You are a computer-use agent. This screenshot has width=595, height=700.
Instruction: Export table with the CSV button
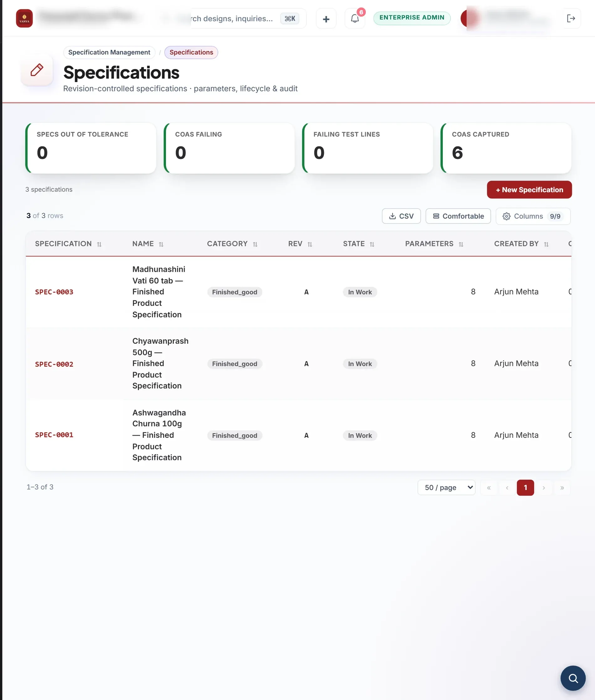coord(401,216)
